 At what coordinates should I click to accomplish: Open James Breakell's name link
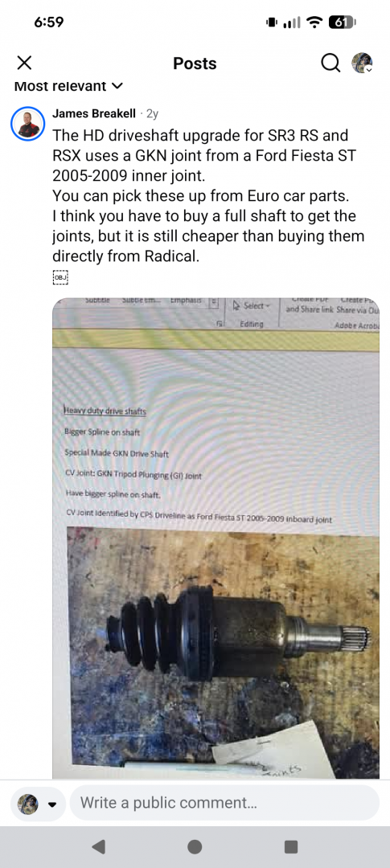[93, 113]
